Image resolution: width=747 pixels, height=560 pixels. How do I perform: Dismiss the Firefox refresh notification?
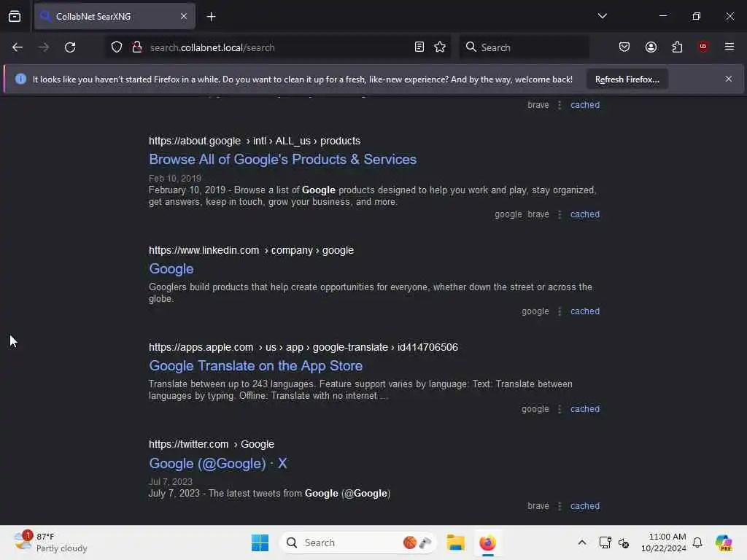pyautogui.click(x=729, y=79)
